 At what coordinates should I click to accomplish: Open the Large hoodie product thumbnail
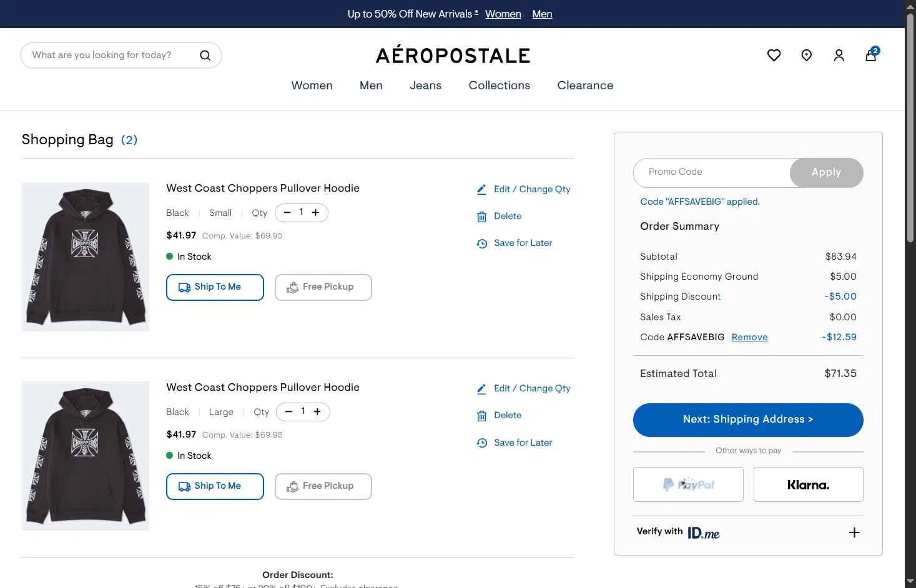pos(86,456)
